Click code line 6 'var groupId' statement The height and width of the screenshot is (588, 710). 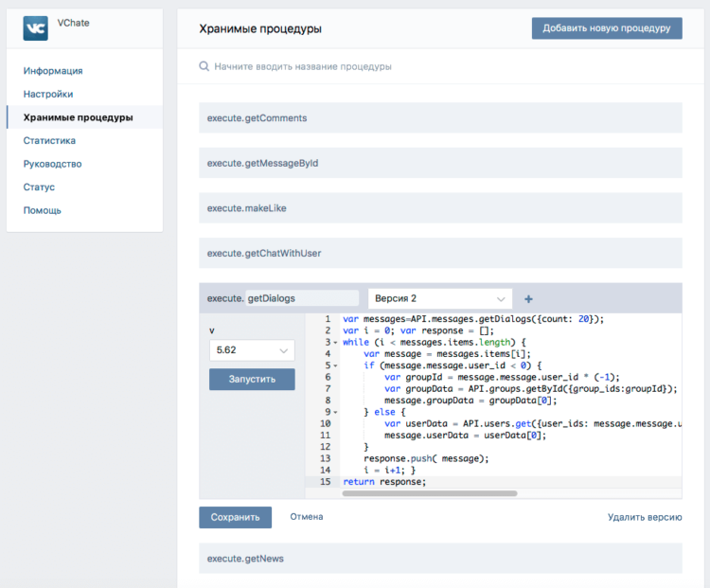[502, 378]
